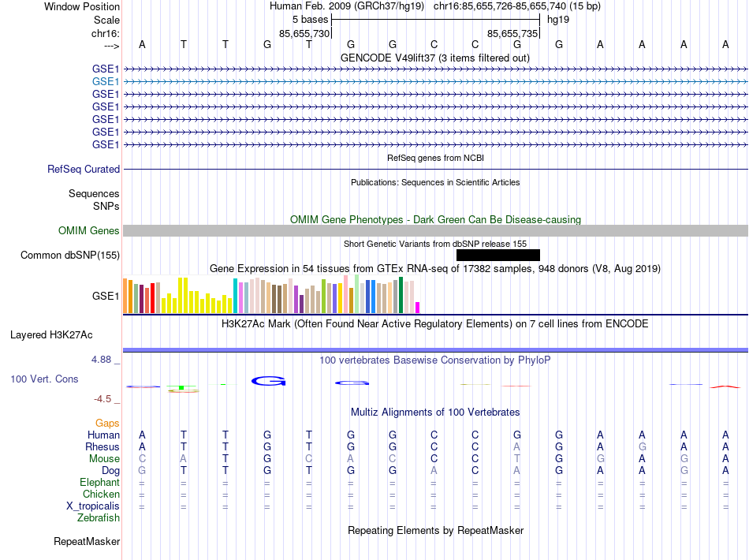The height and width of the screenshot is (560, 749).
Task: Click the black dbSNP variant block
Action: (x=498, y=255)
